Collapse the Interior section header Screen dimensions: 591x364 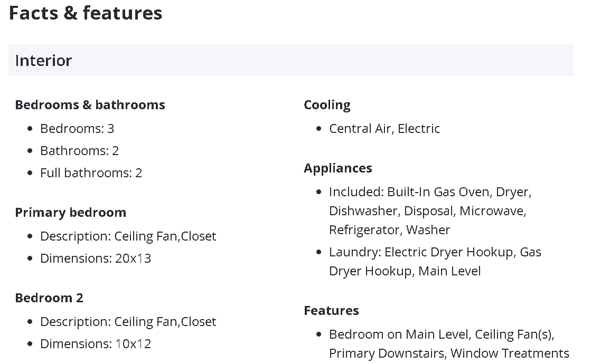point(290,60)
